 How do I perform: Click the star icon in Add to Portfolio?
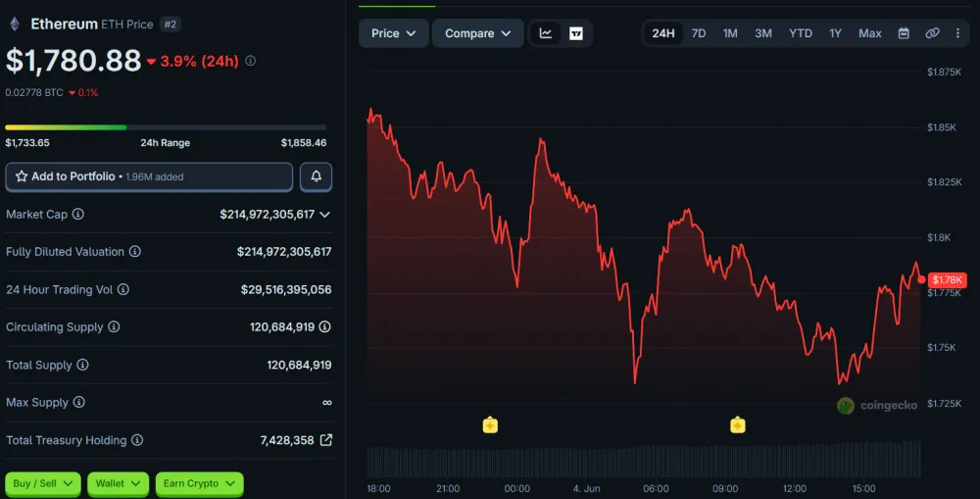click(x=22, y=176)
